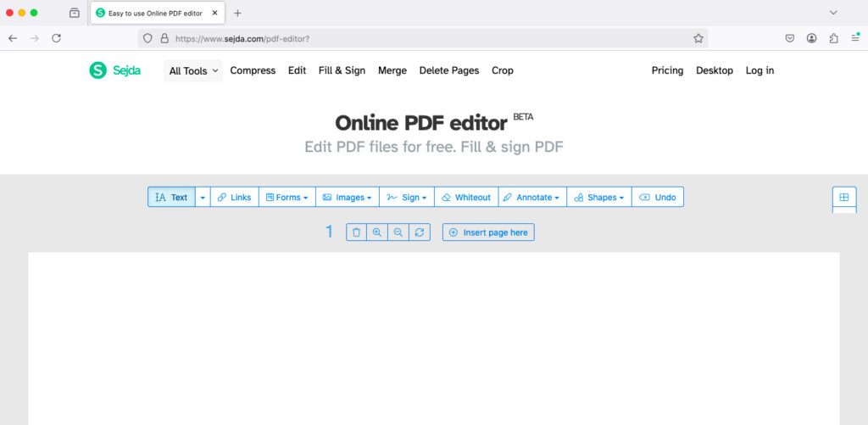Reload the current page
Image resolution: width=868 pixels, height=425 pixels.
(x=56, y=38)
